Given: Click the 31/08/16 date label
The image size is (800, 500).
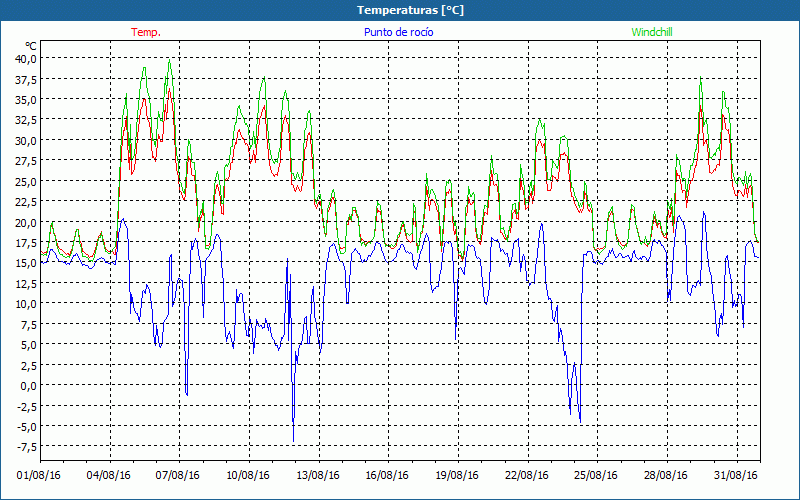Looking at the screenshot, I should click(736, 475).
